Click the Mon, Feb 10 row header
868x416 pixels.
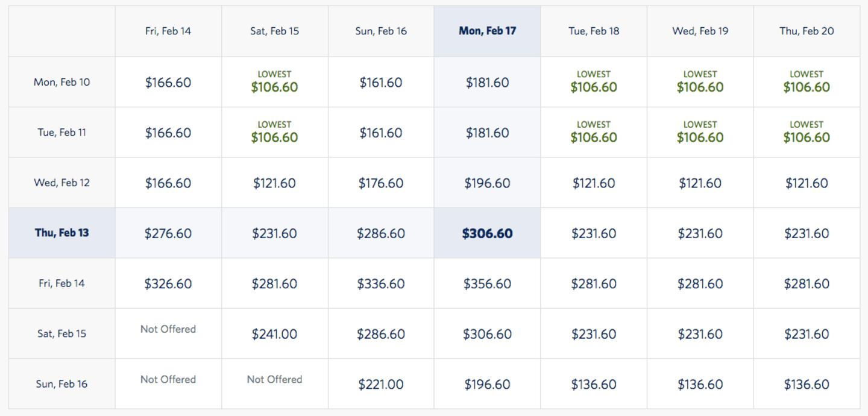click(62, 82)
